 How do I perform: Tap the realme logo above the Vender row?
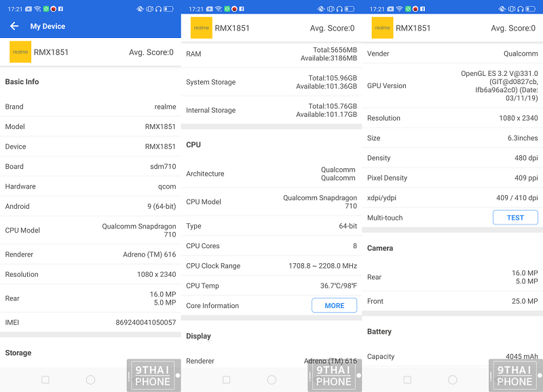tap(382, 28)
